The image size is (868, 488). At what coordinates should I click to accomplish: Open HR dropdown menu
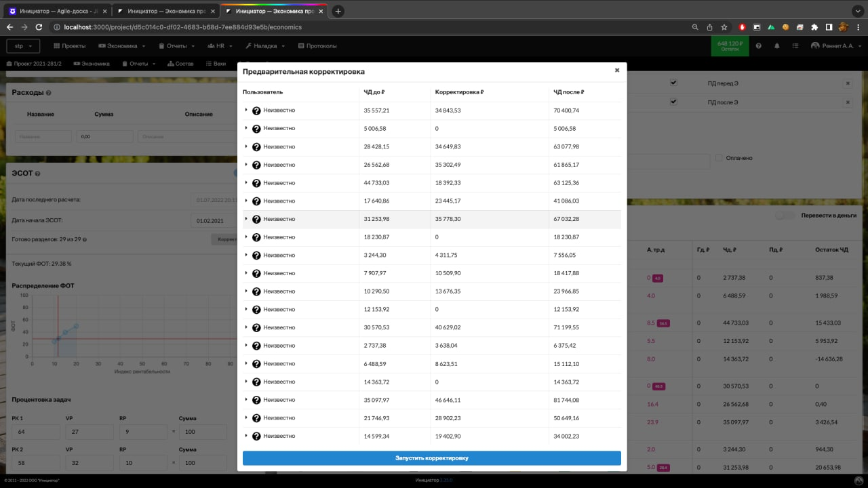220,46
